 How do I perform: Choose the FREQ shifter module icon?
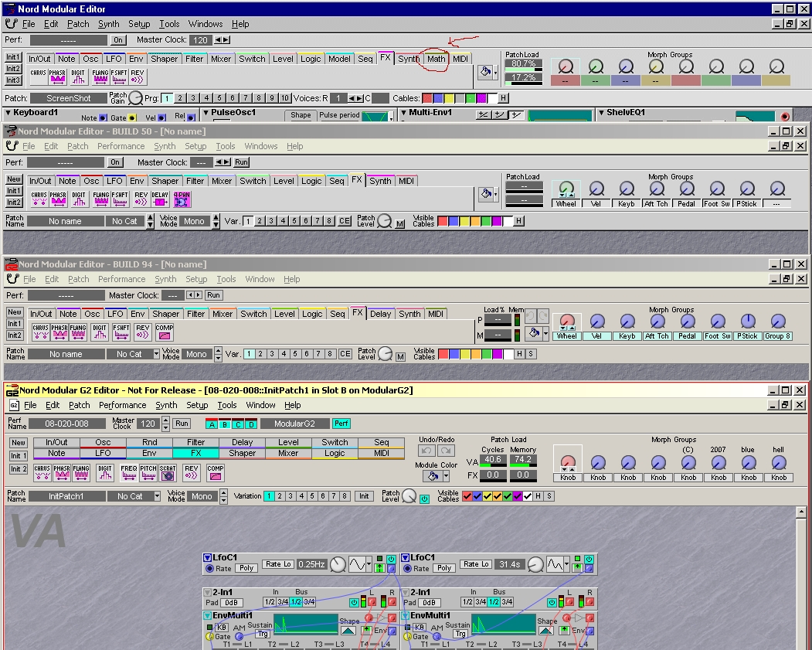click(x=128, y=473)
